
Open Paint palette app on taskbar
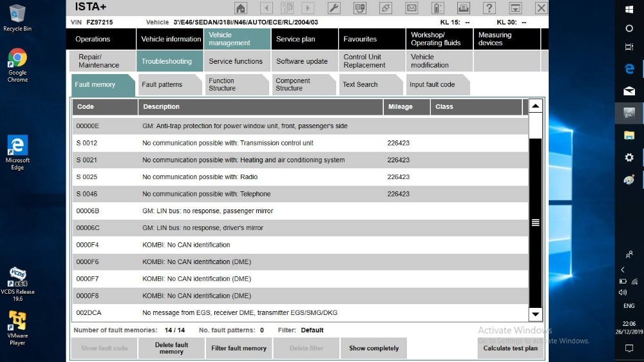[x=629, y=180]
